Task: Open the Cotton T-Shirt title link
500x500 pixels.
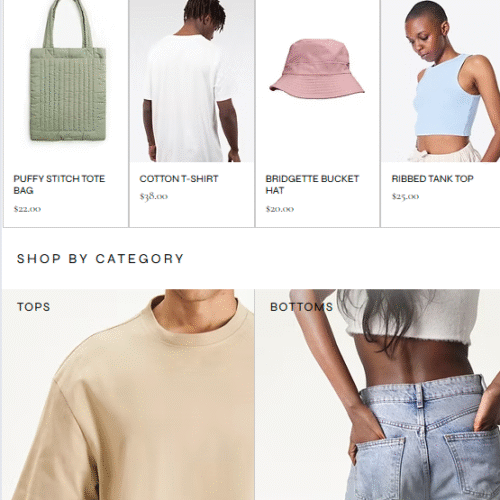Action: coord(179,179)
